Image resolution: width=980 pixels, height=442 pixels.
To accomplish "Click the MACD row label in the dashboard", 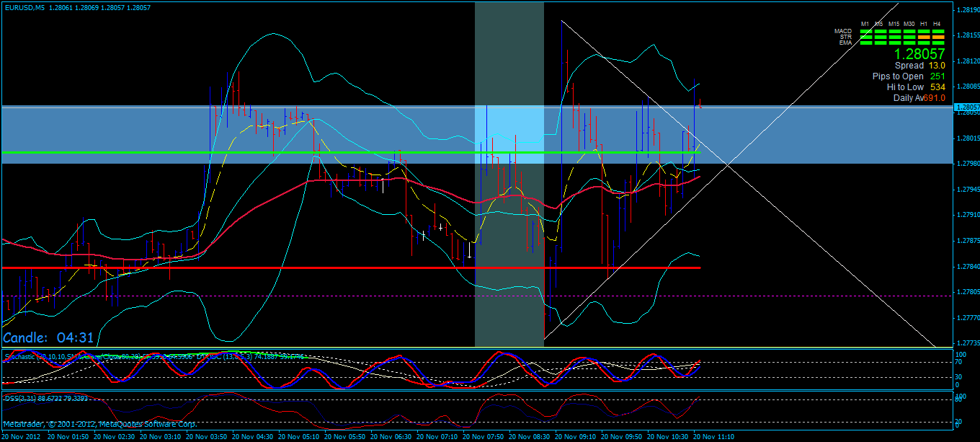I will [x=845, y=31].
